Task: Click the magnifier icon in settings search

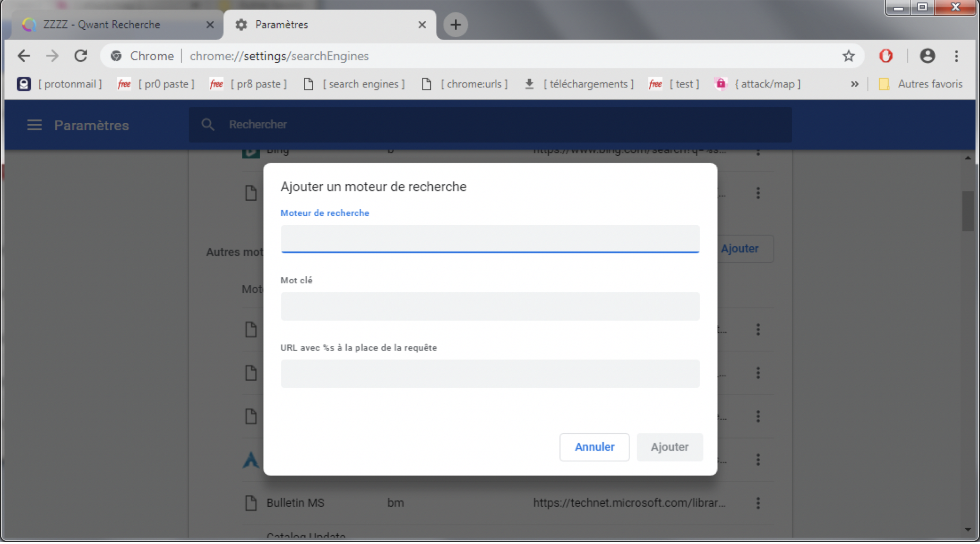Action: [x=208, y=125]
